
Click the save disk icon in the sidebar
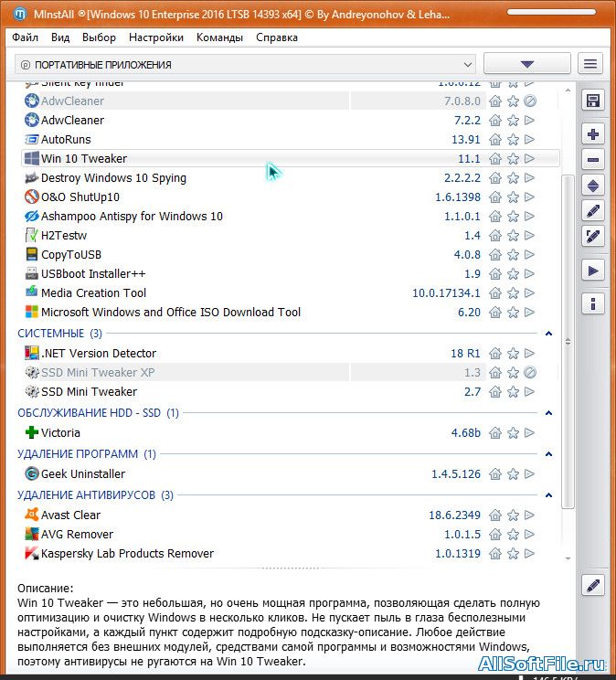592,101
